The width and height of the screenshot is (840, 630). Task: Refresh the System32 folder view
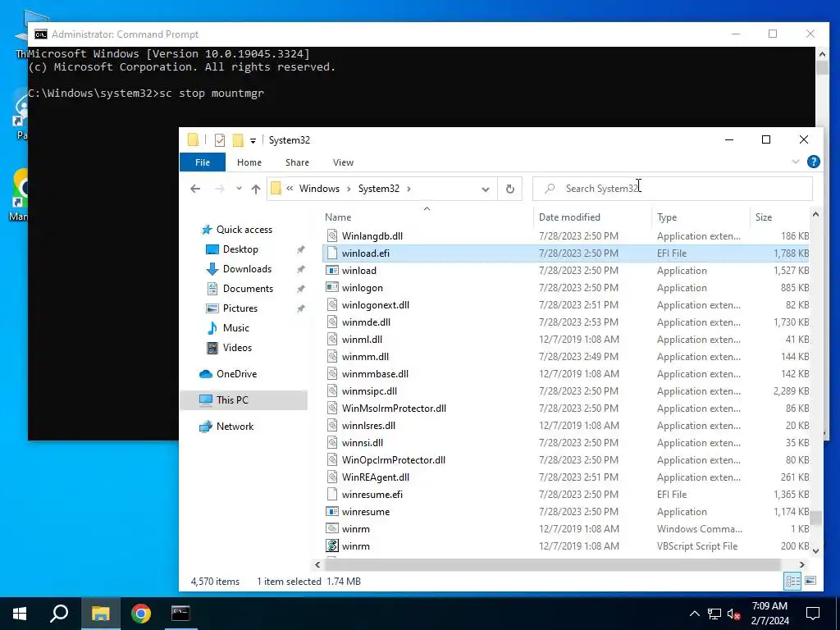(x=510, y=189)
